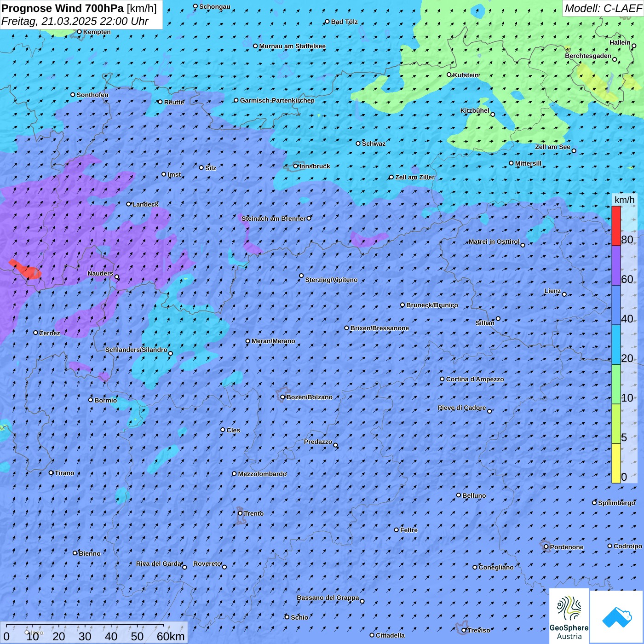The height and width of the screenshot is (644, 644).
Task: Click the Cortina d'Ampezzo marker
Action: (442, 379)
